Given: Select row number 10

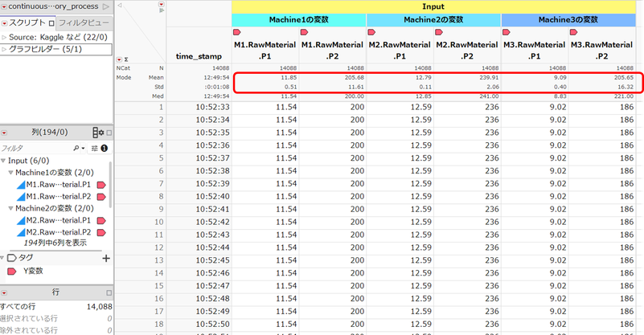Looking at the screenshot, I should click(x=159, y=222).
